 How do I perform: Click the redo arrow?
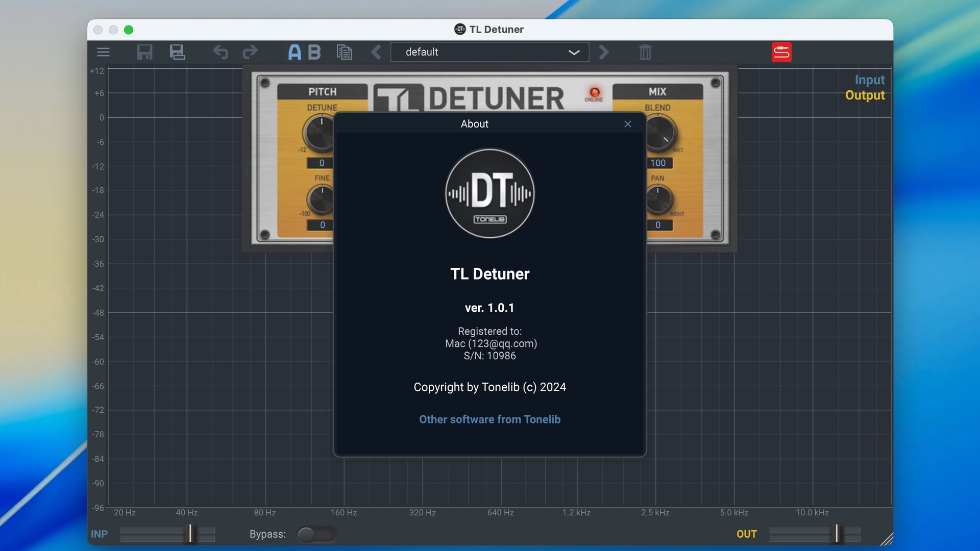pyautogui.click(x=250, y=52)
